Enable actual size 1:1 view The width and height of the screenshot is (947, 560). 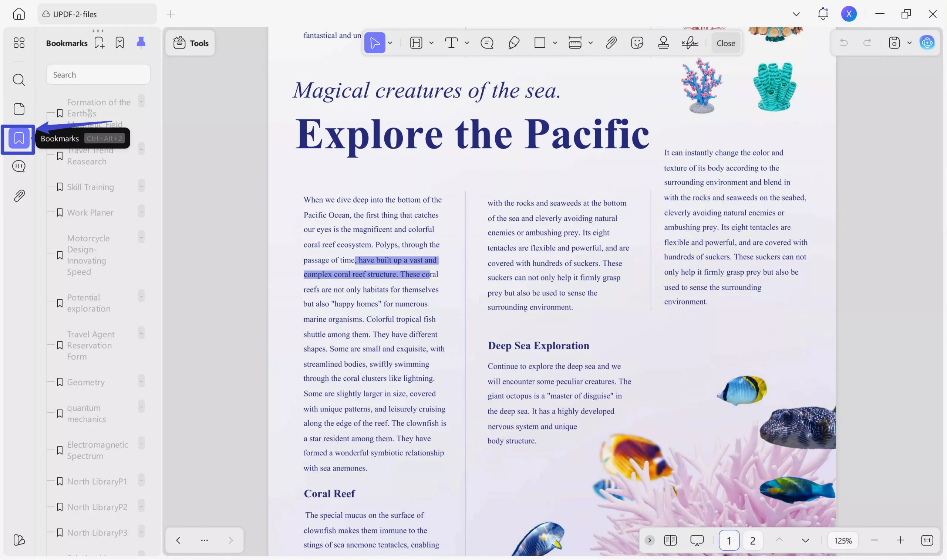[928, 540]
